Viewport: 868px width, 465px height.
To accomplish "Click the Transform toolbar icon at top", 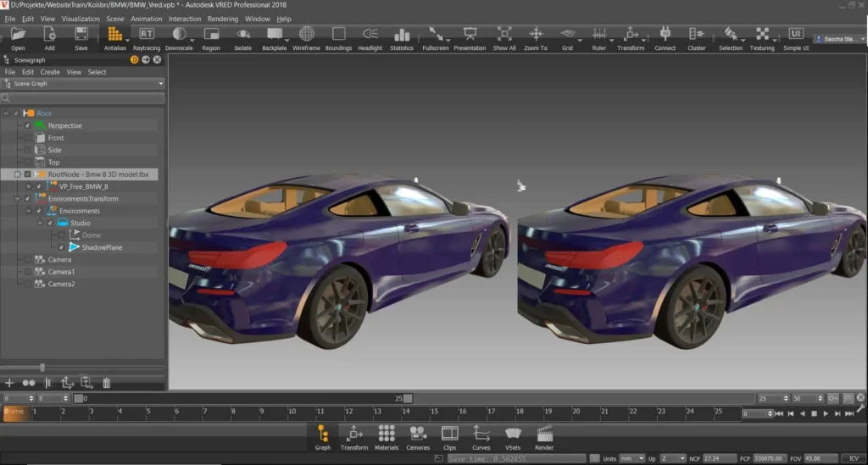I will coord(631,34).
